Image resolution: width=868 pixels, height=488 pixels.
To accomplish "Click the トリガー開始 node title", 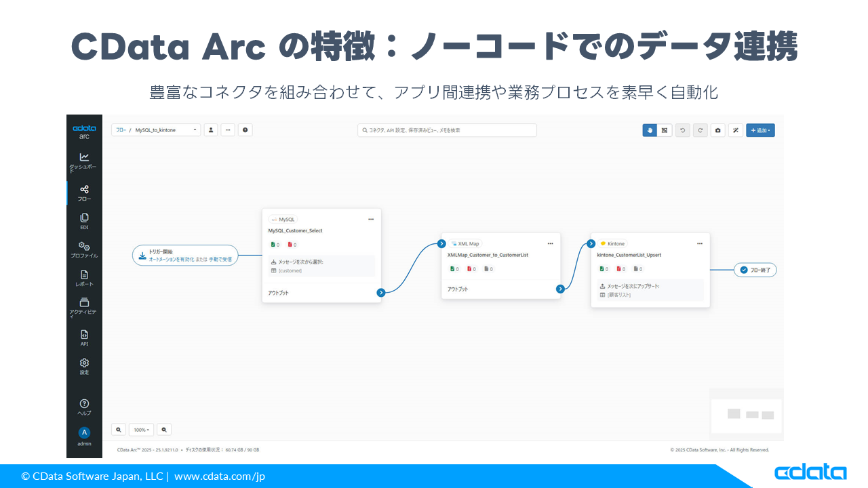I will pyautogui.click(x=161, y=251).
